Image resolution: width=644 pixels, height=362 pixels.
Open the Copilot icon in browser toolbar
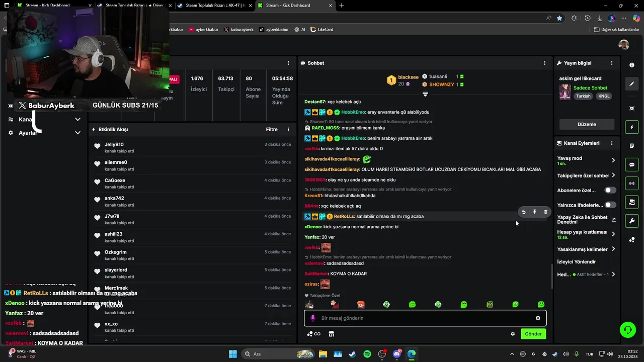pos(636,18)
